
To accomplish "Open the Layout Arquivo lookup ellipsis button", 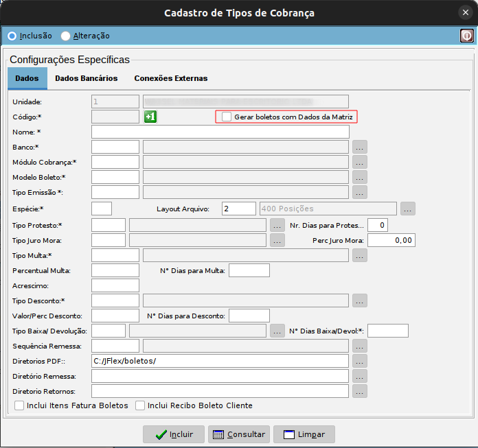I will (x=408, y=209).
